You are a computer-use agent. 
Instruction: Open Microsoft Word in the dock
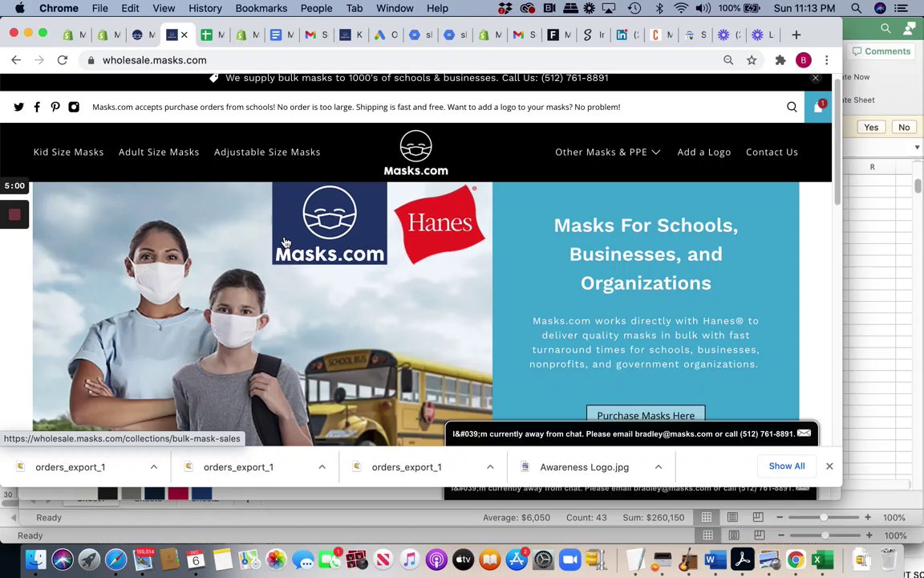(715, 559)
